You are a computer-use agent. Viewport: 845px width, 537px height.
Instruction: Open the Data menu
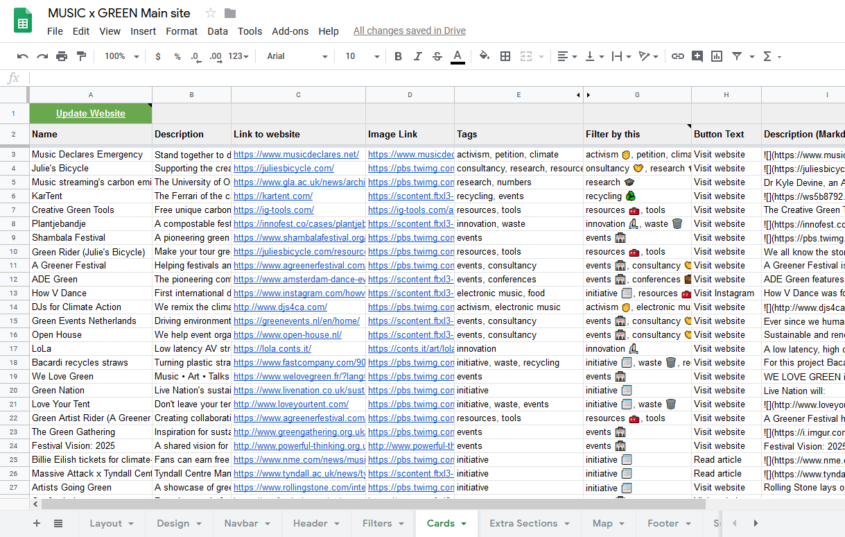(x=217, y=31)
